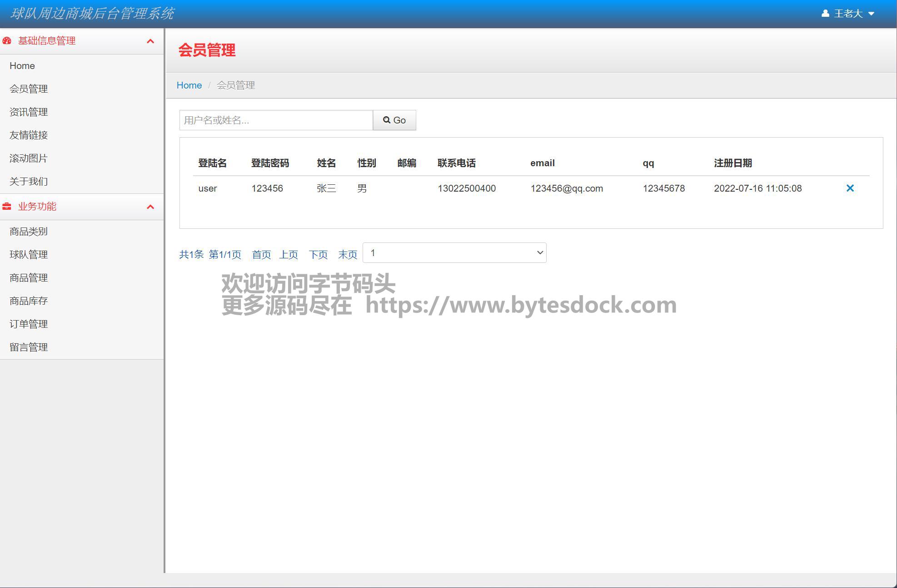Click 首页 pagination link
The width and height of the screenshot is (897, 588).
(x=261, y=255)
